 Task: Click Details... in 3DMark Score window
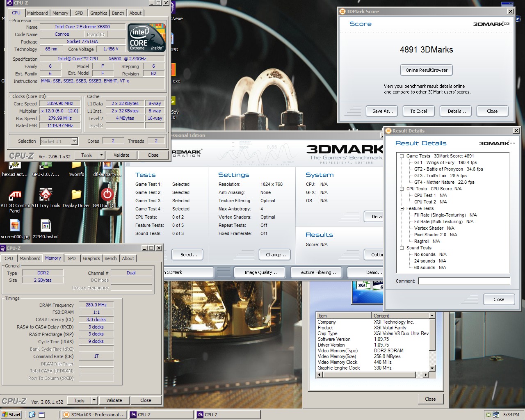(457, 111)
